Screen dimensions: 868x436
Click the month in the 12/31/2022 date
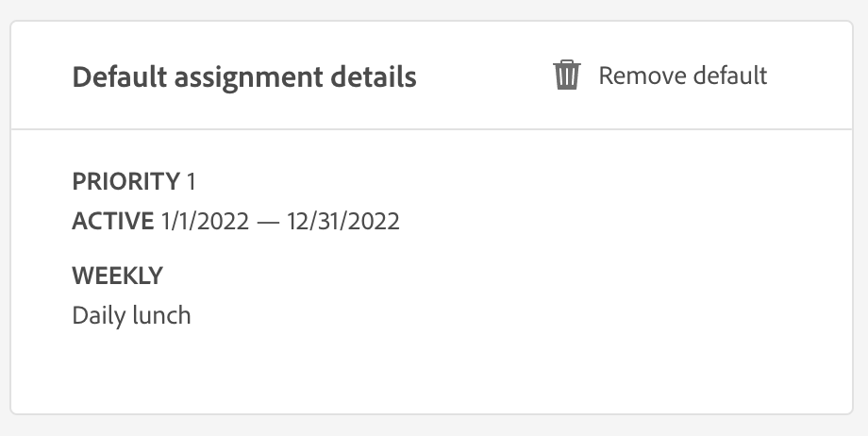pos(295,222)
